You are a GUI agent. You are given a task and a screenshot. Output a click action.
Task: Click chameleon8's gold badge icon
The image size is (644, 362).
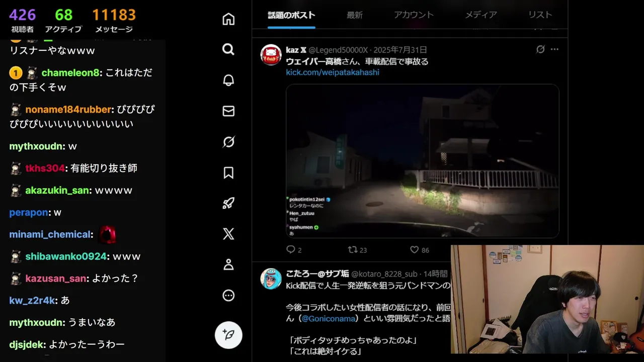point(16,73)
